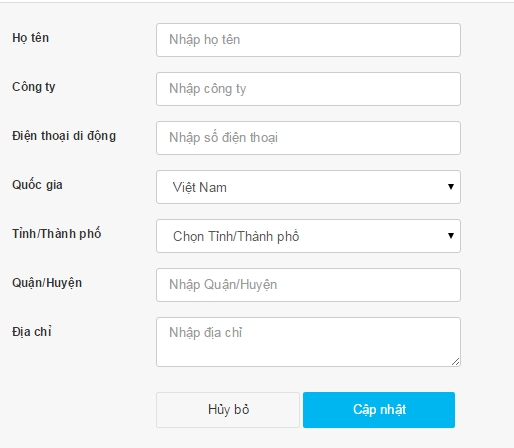Click the Tỉnh/Thành phố label text
The height and width of the screenshot is (448, 514).
pyautogui.click(x=57, y=233)
